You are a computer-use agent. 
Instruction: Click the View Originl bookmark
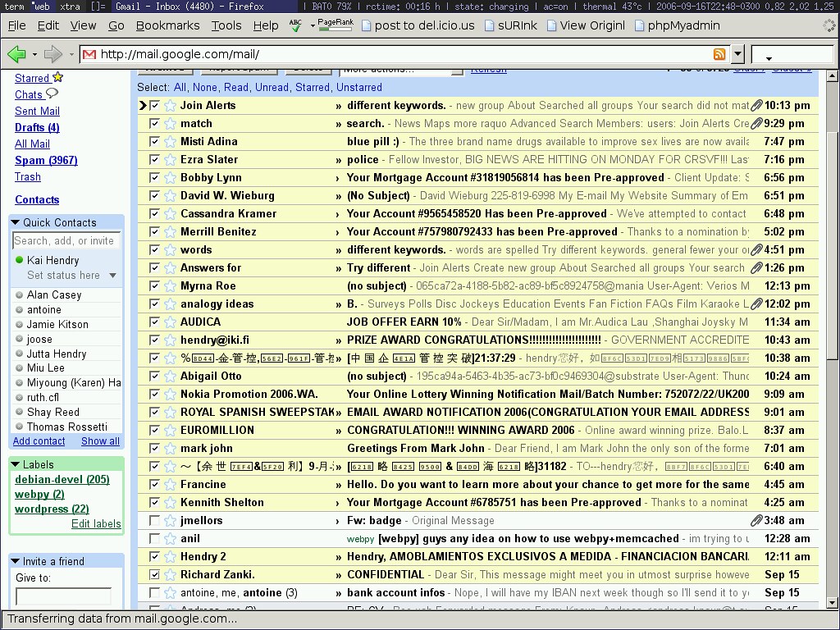point(586,25)
